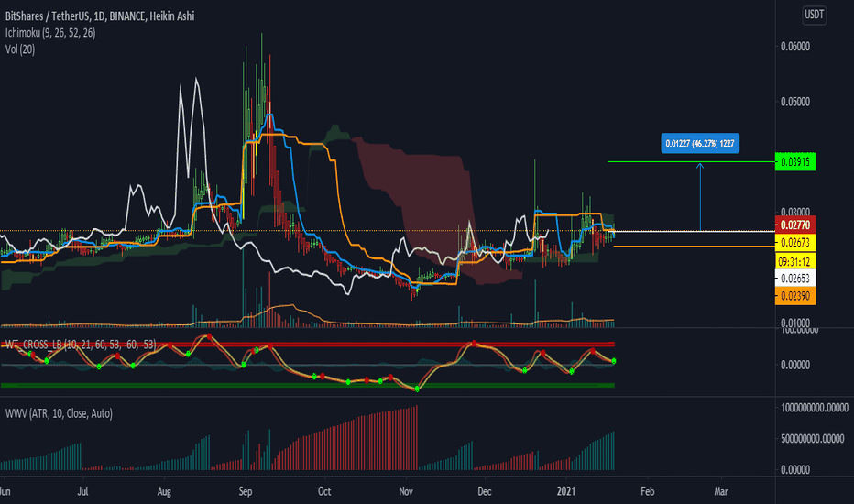Click the Oct label on time axis
Image resolution: width=854 pixels, height=504 pixels.
click(x=324, y=491)
